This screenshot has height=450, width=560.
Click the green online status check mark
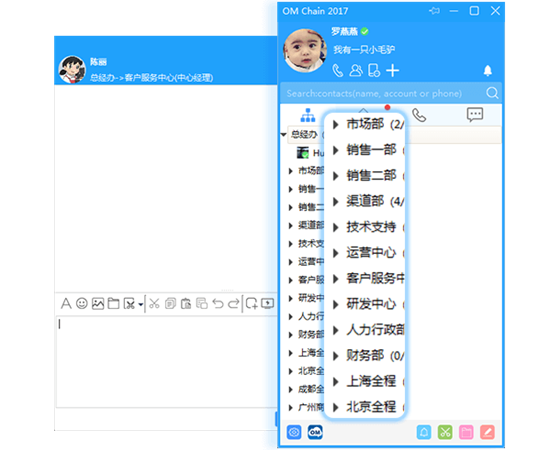[365, 31]
